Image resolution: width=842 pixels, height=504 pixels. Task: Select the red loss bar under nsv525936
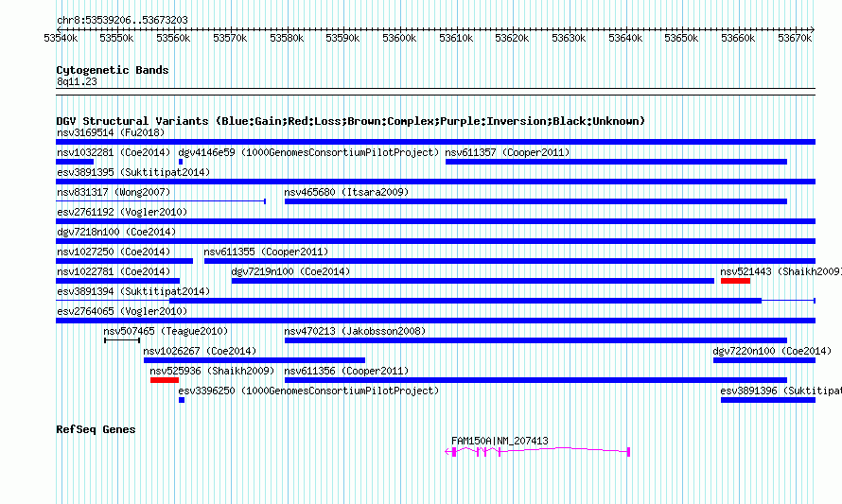[165, 380]
